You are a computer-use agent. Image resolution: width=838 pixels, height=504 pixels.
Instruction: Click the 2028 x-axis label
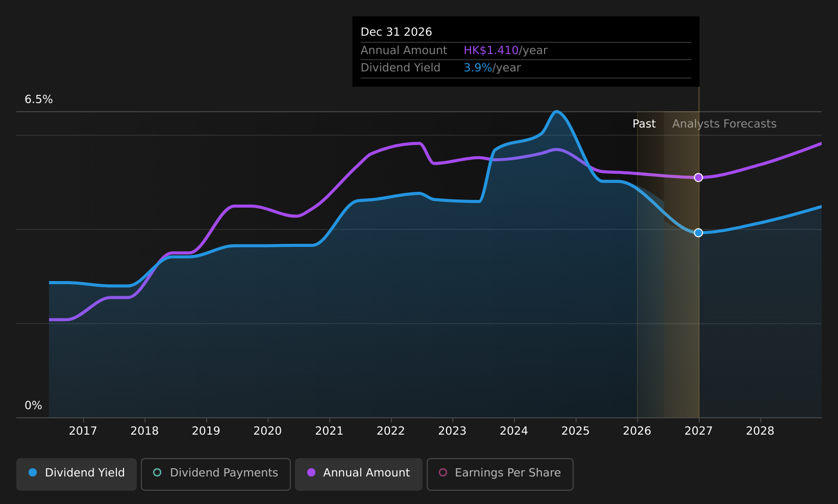click(x=760, y=431)
